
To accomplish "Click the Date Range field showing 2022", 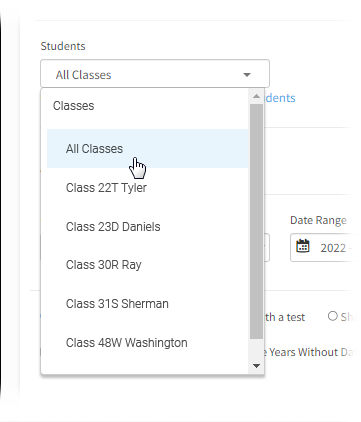I will tap(325, 247).
